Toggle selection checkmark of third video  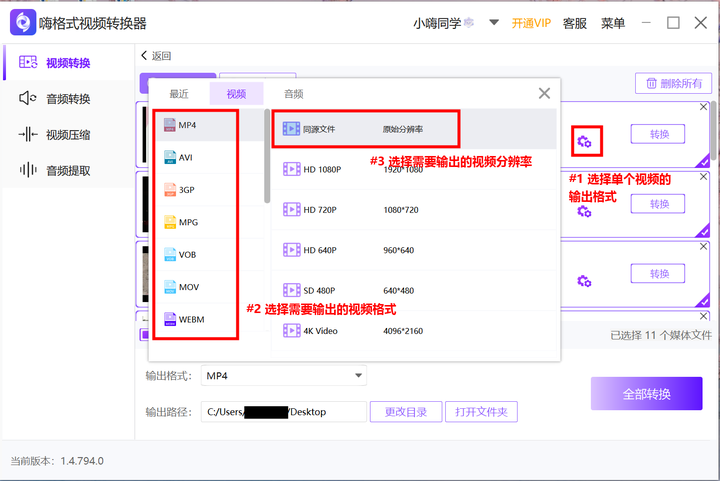pyautogui.click(x=703, y=301)
